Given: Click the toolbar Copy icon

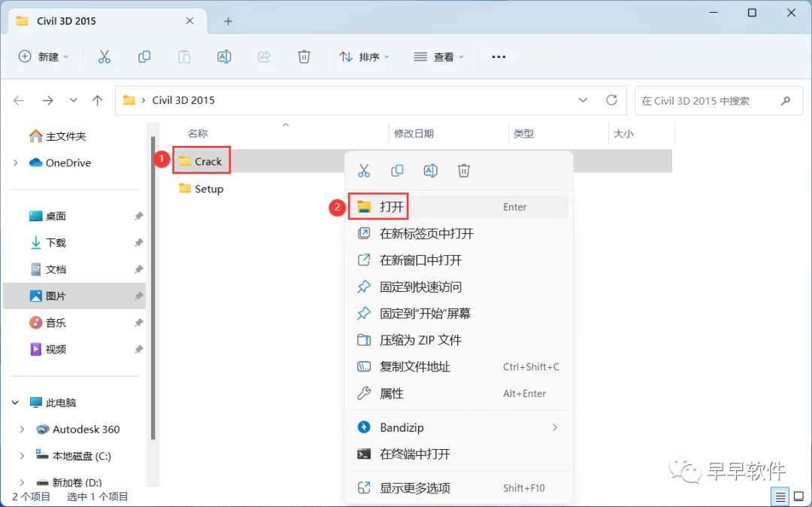Looking at the screenshot, I should click(144, 56).
